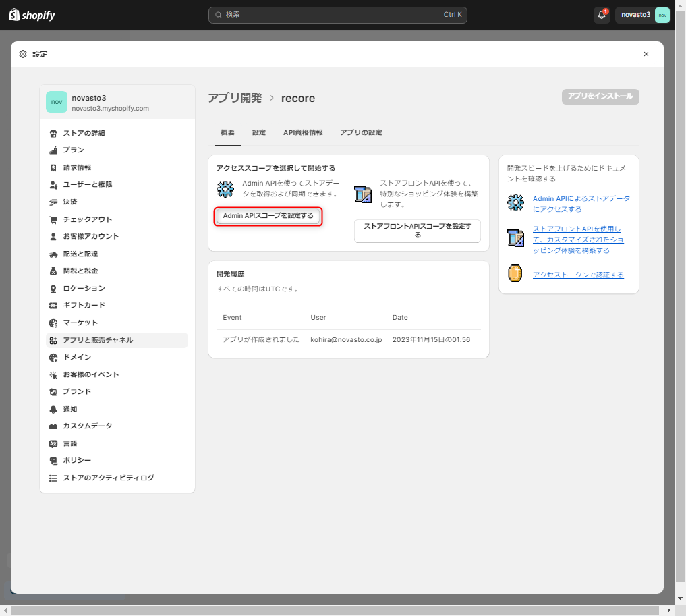This screenshot has width=686, height=616.
Task: Open Admin APIによるストアデータにアクセスする link
Action: 581,204
